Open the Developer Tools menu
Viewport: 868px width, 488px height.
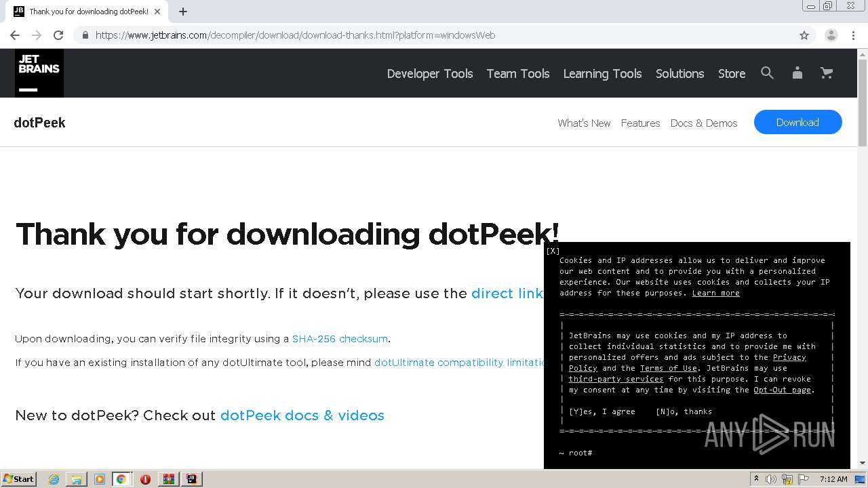pyautogui.click(x=430, y=73)
